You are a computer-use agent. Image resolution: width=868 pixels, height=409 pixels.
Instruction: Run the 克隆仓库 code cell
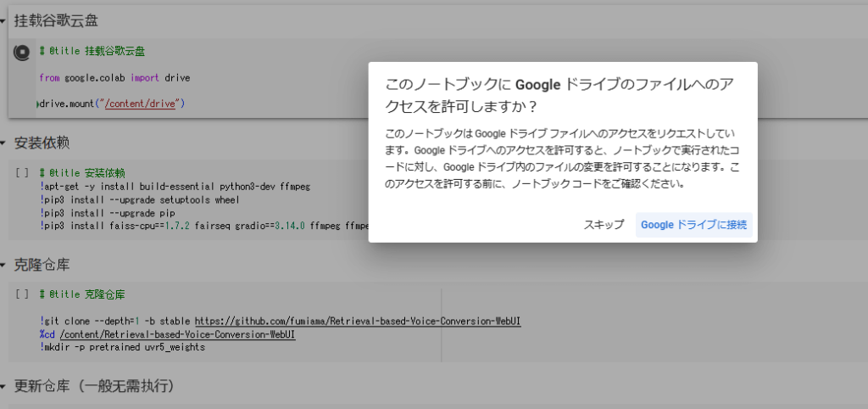(22, 294)
